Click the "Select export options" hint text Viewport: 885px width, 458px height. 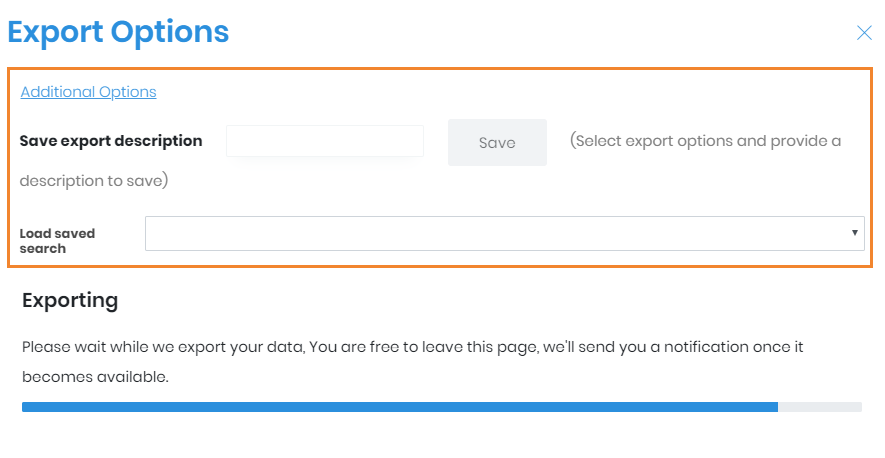point(705,141)
